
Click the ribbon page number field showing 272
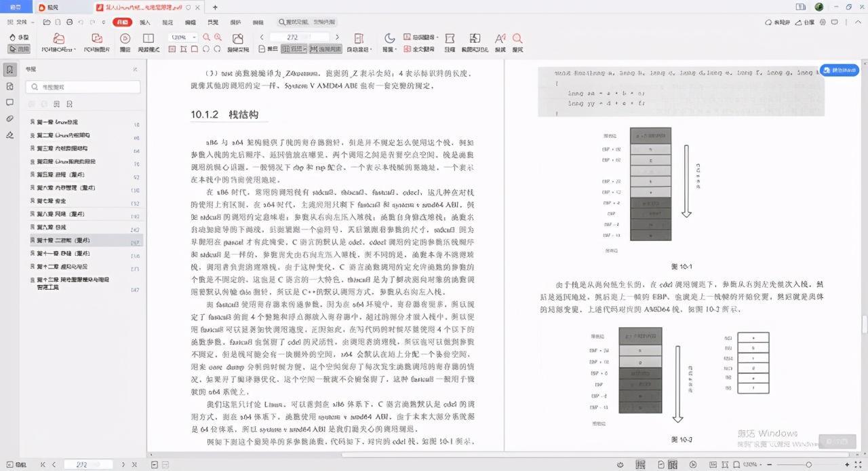[x=299, y=37]
